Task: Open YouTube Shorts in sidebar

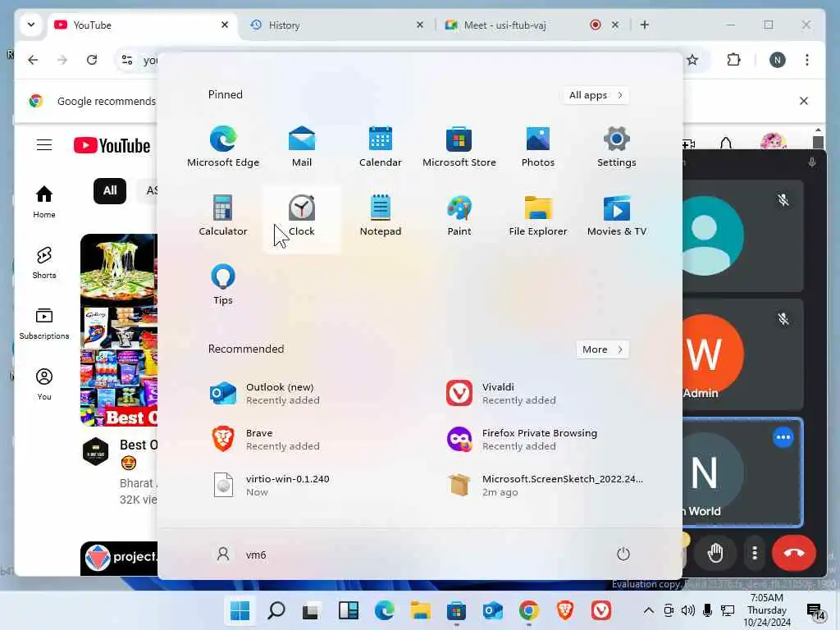Action: pos(44,262)
